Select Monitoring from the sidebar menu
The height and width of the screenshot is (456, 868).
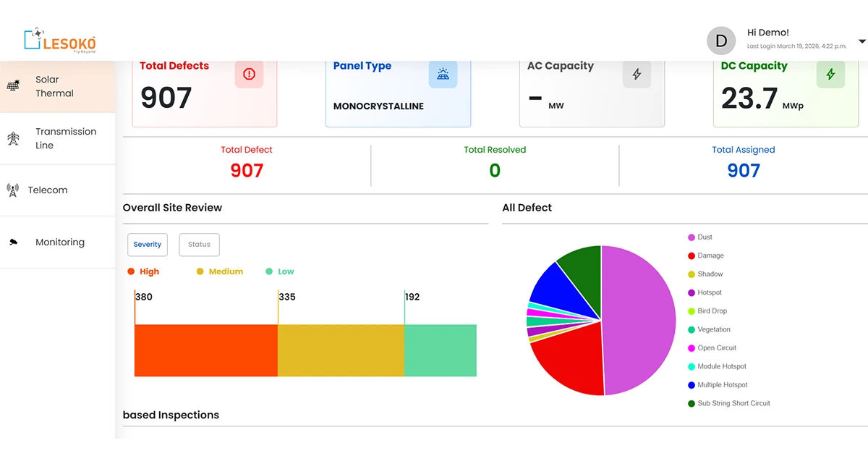[x=59, y=242]
